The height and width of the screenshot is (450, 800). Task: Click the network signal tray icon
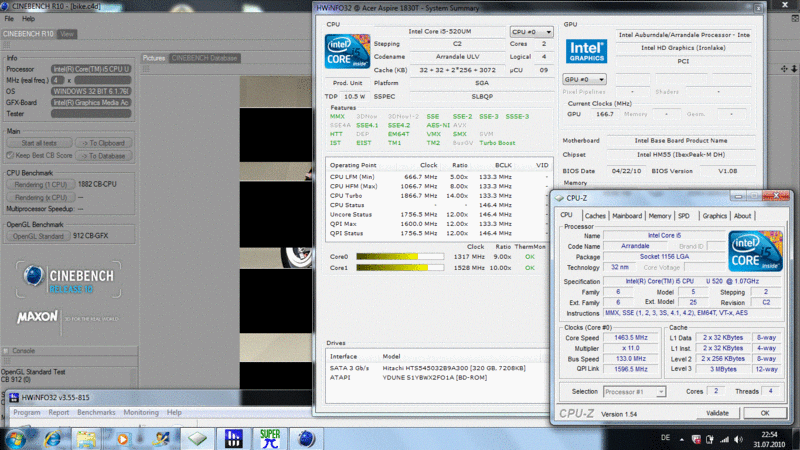pyautogui.click(x=724, y=439)
